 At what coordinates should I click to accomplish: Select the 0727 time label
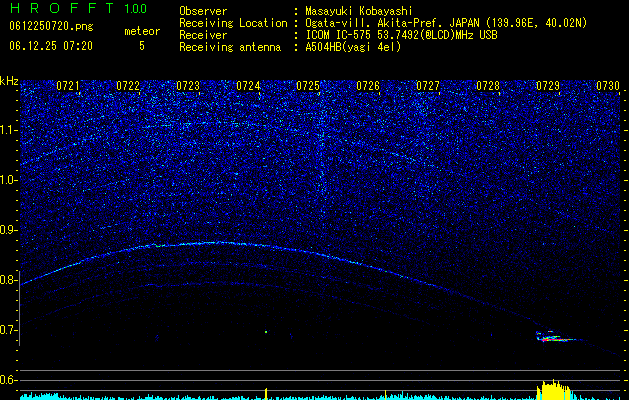point(428,86)
